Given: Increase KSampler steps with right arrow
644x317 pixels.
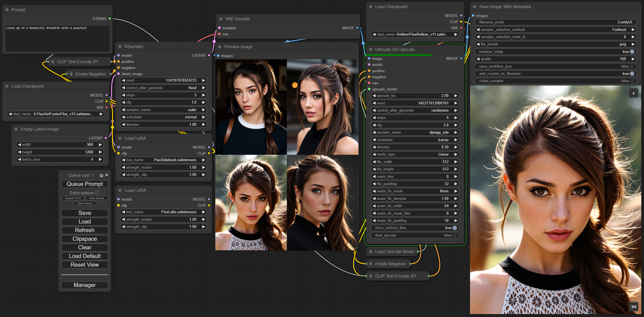Looking at the screenshot, I should pos(204,95).
